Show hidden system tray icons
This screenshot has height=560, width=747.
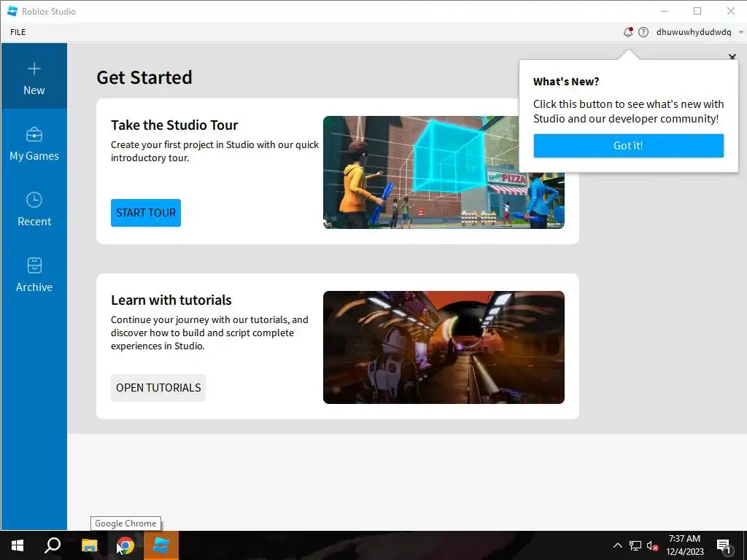[x=617, y=545]
